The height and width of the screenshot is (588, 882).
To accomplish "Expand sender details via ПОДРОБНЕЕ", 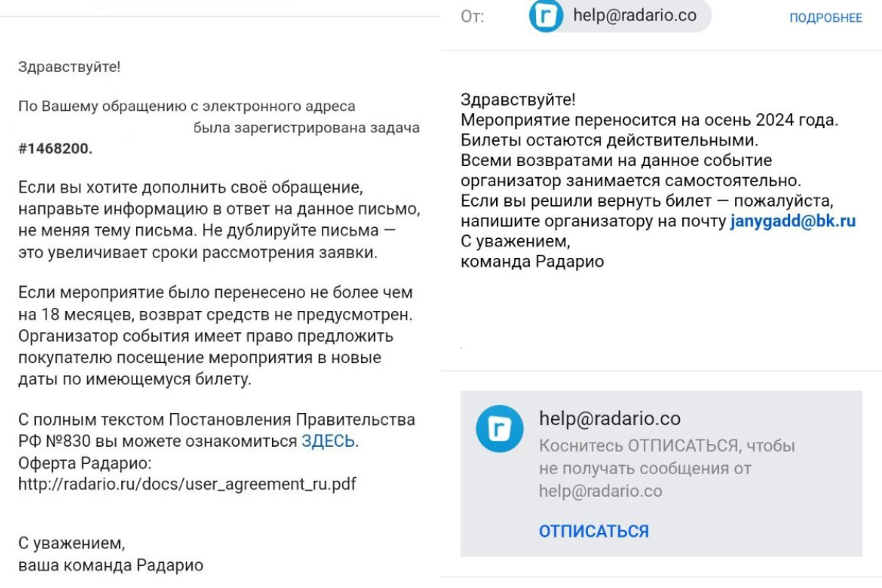I will click(825, 18).
